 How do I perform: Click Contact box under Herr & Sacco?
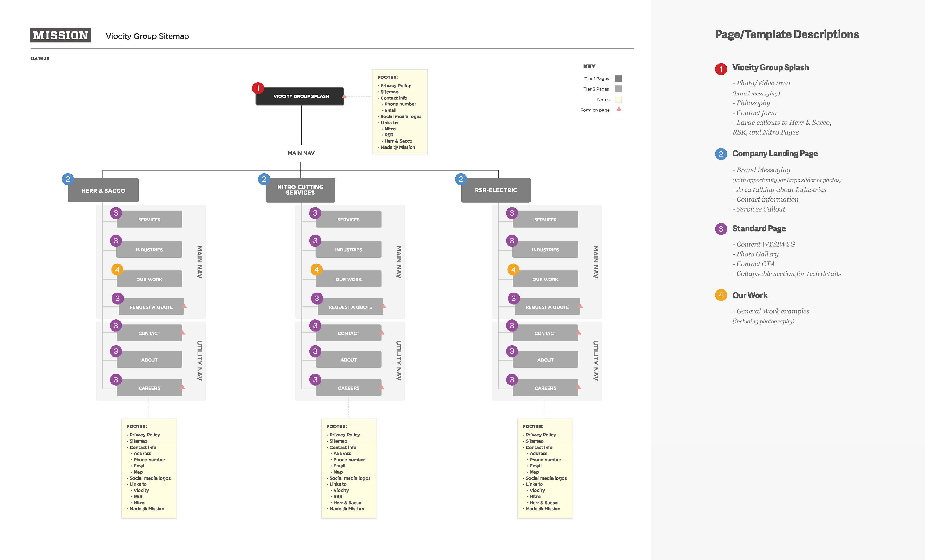[x=149, y=333]
